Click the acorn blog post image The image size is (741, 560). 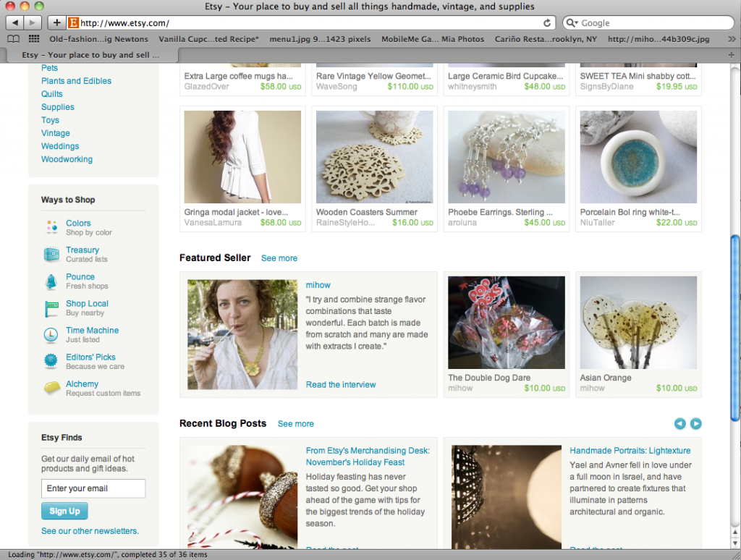(x=242, y=496)
